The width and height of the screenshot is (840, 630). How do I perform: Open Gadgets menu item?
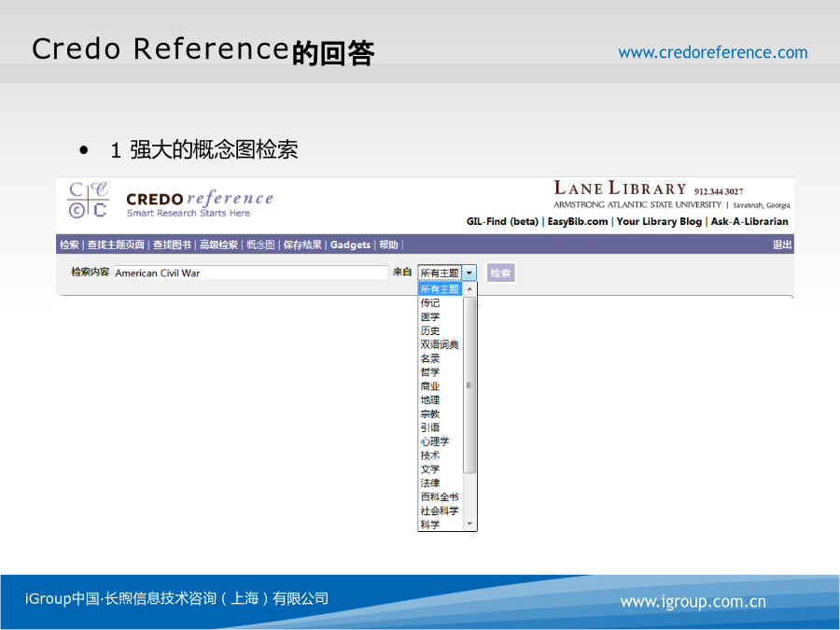(x=350, y=245)
